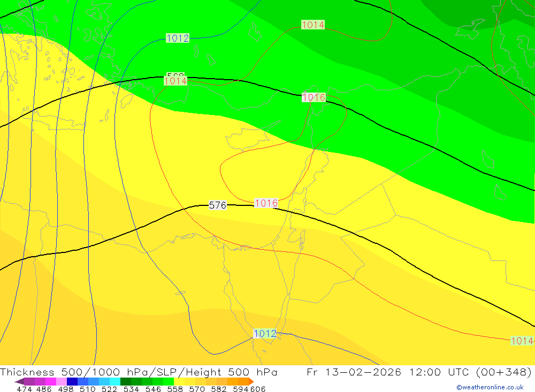Click the 510 legend value
The width and height of the screenshot is (535, 392).
click(88, 389)
